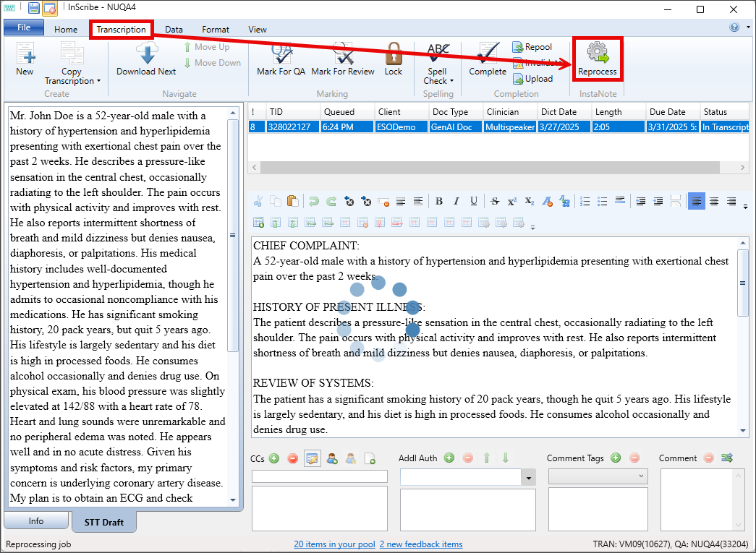Toggle bold formatting in editor toolbar
The width and height of the screenshot is (756, 553).
tap(439, 202)
